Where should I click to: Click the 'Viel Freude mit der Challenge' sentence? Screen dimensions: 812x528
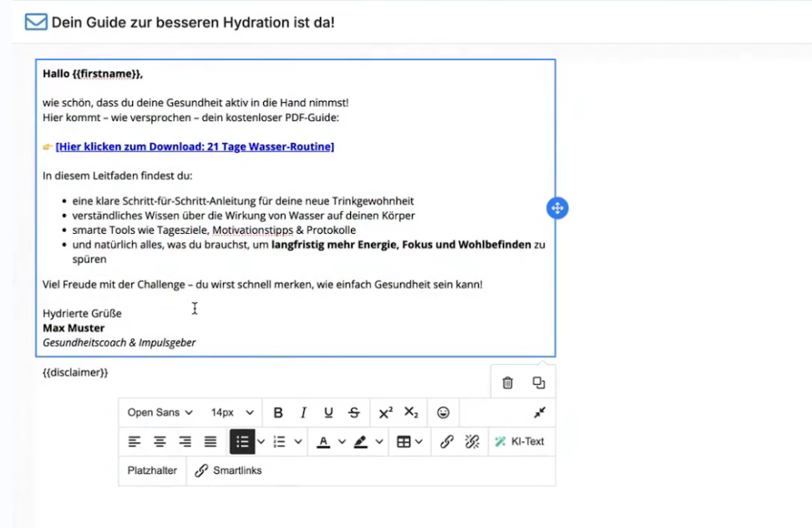click(262, 285)
